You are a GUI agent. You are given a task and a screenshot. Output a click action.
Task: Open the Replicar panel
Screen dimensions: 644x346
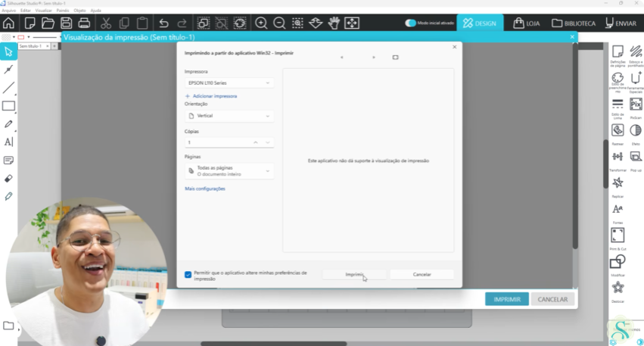pos(618,187)
